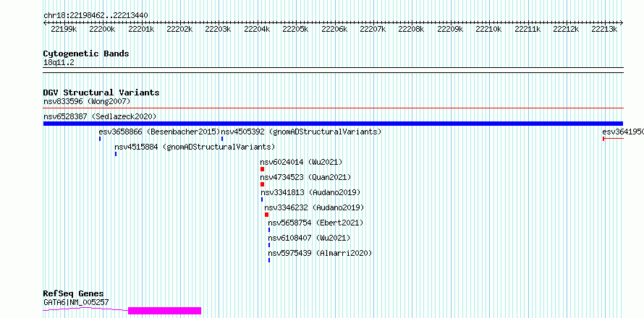The height and width of the screenshot is (318, 644).
Task: Click the nsv833596 (Wong2007) variant label
Action: [x=87, y=101]
